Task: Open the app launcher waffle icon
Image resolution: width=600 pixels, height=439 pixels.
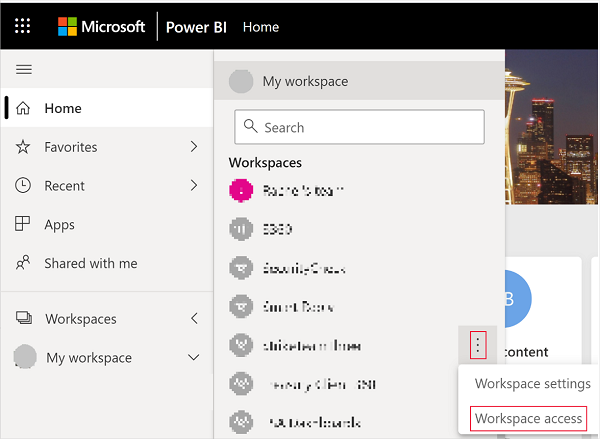Action: (x=23, y=26)
